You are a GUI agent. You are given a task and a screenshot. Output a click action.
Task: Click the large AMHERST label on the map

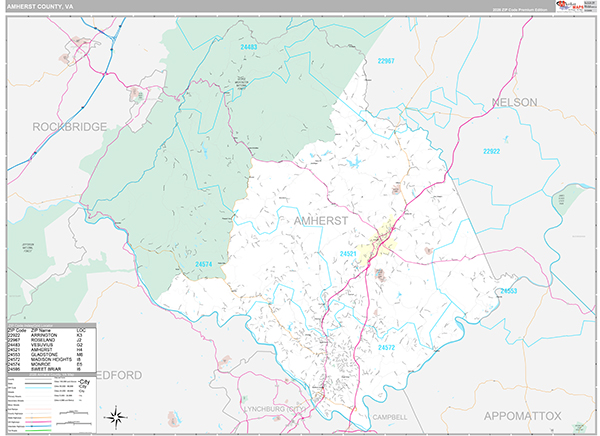pyautogui.click(x=321, y=220)
